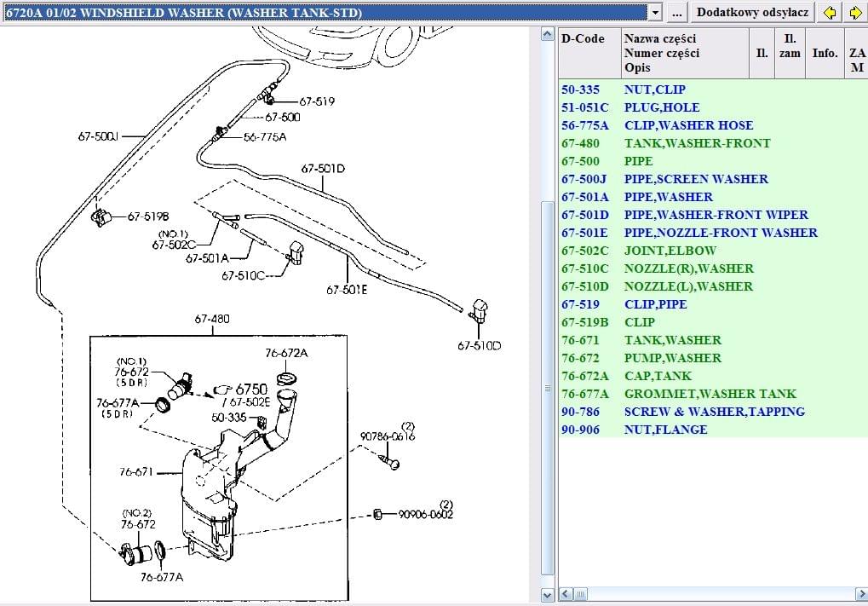
Task: Select row 67-519 CLIP,PIPE
Action: coord(713,304)
